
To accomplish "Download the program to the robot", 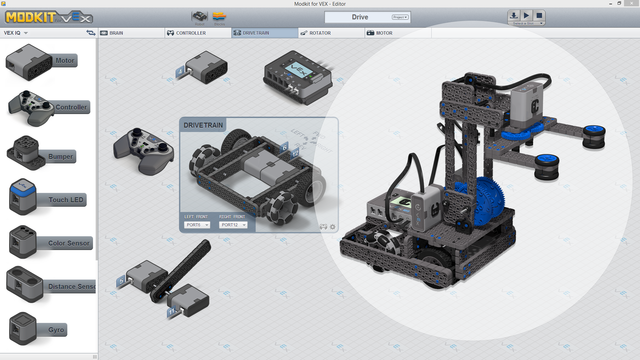I will point(513,16).
